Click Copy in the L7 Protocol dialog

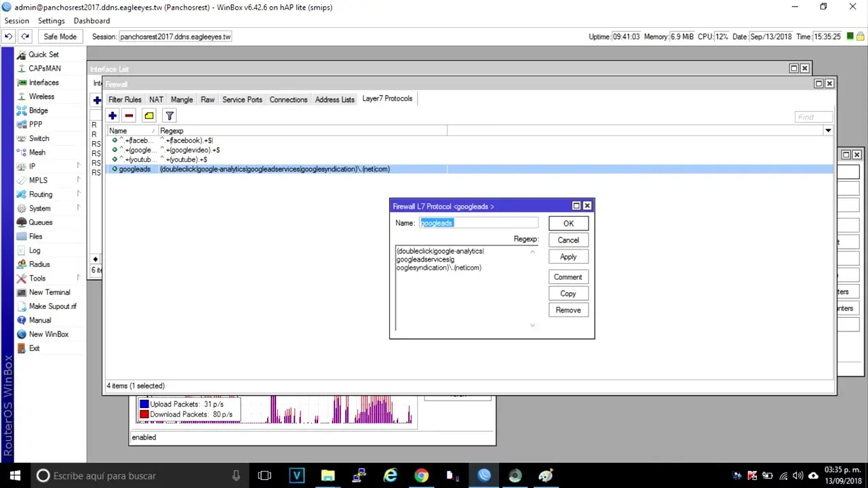[568, 293]
